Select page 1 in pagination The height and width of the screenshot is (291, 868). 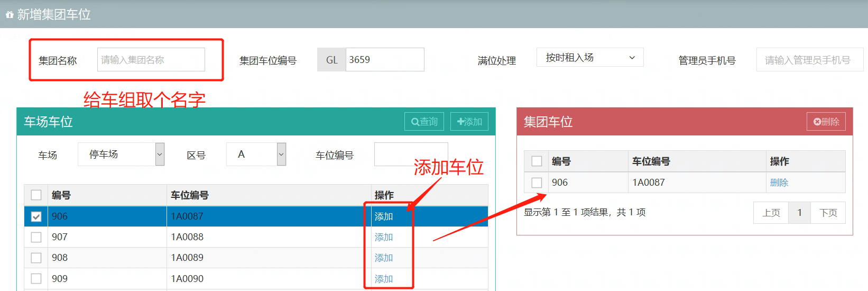click(x=799, y=213)
